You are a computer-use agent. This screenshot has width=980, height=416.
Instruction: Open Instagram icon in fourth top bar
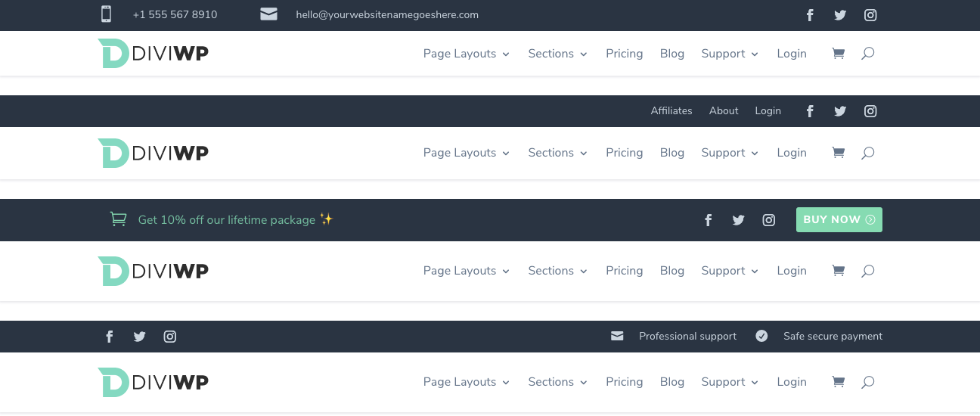pos(170,337)
